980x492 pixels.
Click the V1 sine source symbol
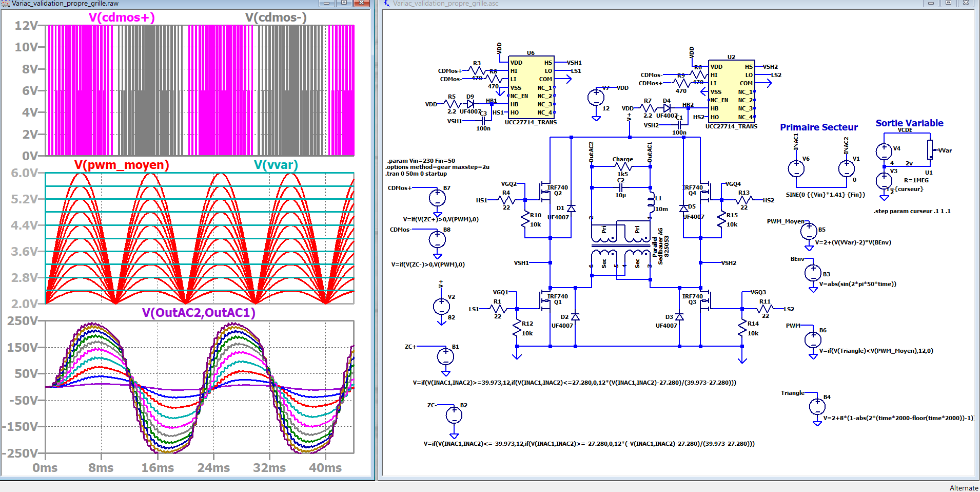point(847,168)
